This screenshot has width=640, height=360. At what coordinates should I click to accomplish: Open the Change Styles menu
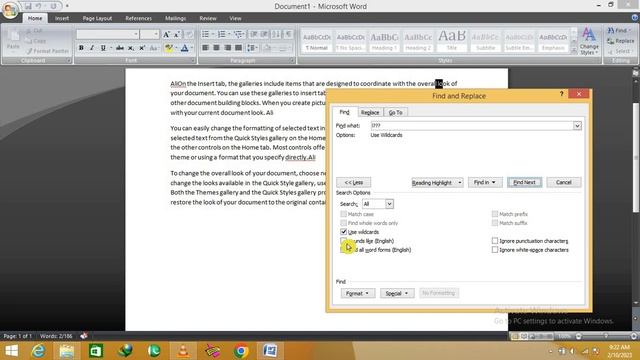tap(589, 42)
